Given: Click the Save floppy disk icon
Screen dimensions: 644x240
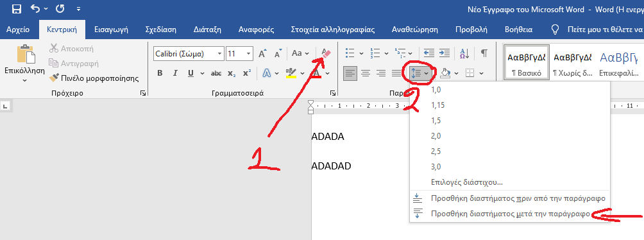Looking at the screenshot, I should (17, 8).
